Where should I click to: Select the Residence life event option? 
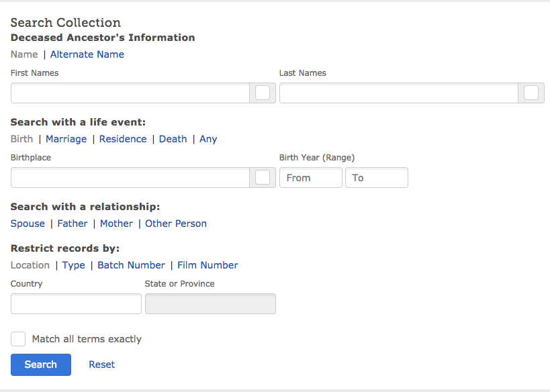pyautogui.click(x=123, y=139)
